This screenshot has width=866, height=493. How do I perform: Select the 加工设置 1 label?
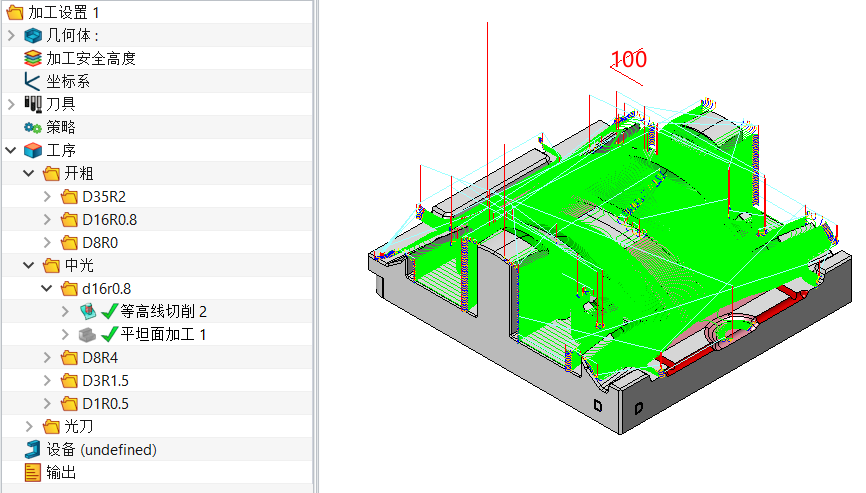[64, 12]
